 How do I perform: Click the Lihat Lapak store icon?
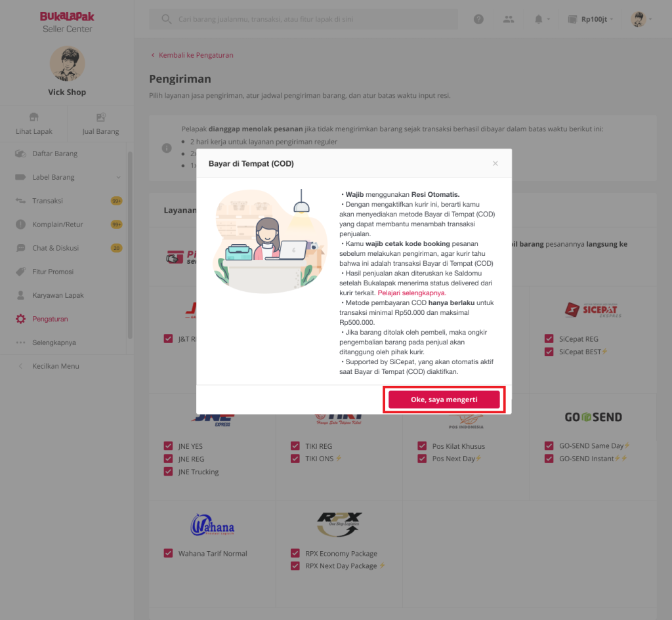[34, 117]
